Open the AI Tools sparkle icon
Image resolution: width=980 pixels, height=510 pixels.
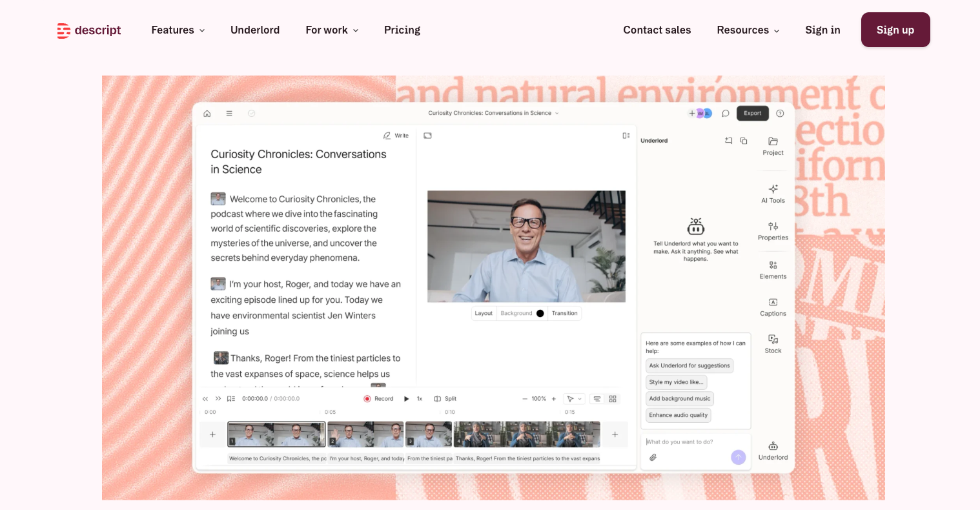click(x=773, y=189)
